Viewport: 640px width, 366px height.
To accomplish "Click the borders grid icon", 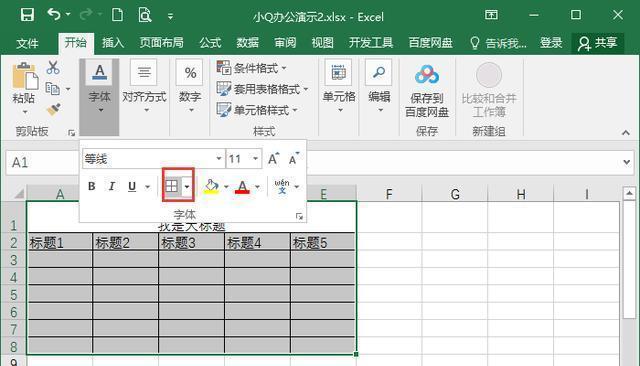I will (171, 186).
